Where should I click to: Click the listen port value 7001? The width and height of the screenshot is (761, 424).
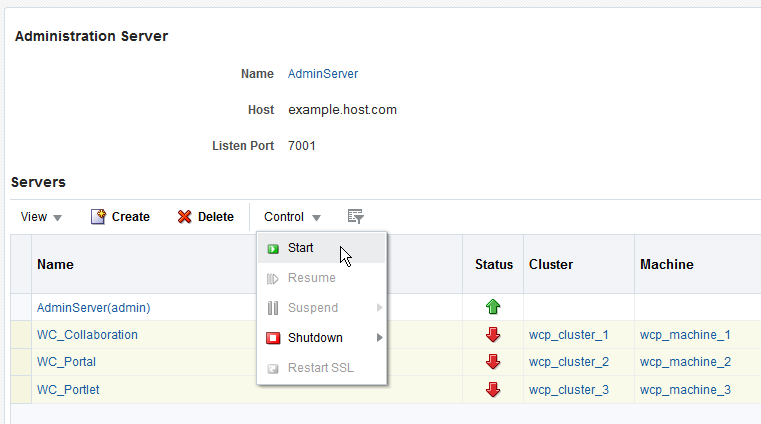click(302, 146)
